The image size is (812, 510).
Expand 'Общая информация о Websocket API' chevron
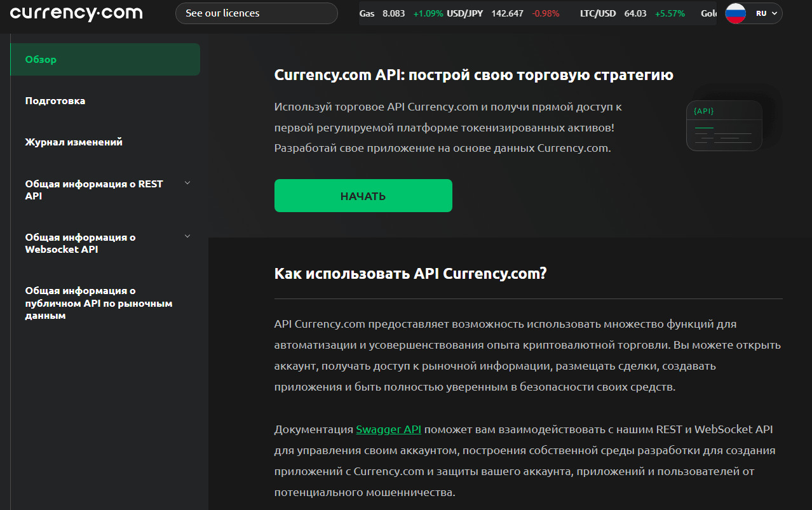[x=187, y=237]
